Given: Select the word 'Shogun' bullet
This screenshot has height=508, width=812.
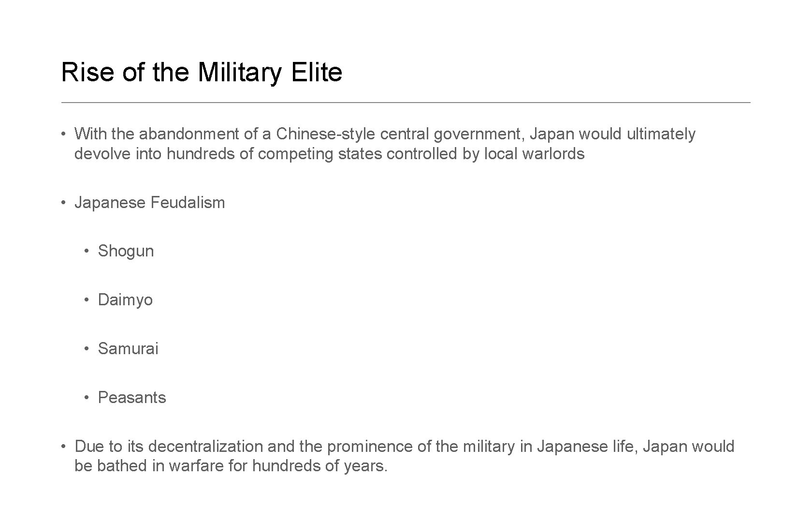Looking at the screenshot, I should coord(126,251).
